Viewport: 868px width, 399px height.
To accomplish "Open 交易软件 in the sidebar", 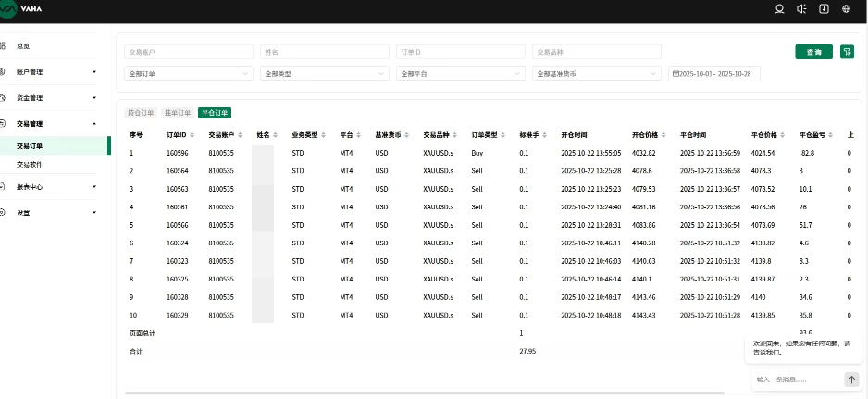I will coord(31,164).
